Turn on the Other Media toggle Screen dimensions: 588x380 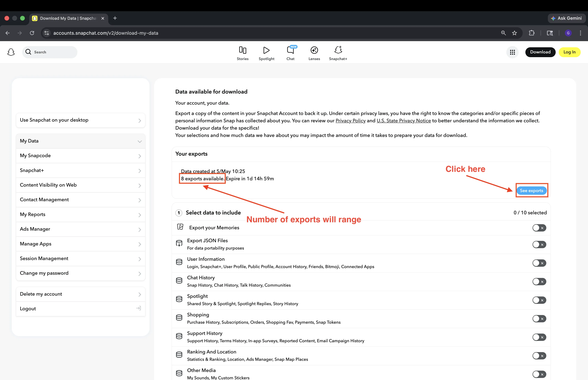539,374
